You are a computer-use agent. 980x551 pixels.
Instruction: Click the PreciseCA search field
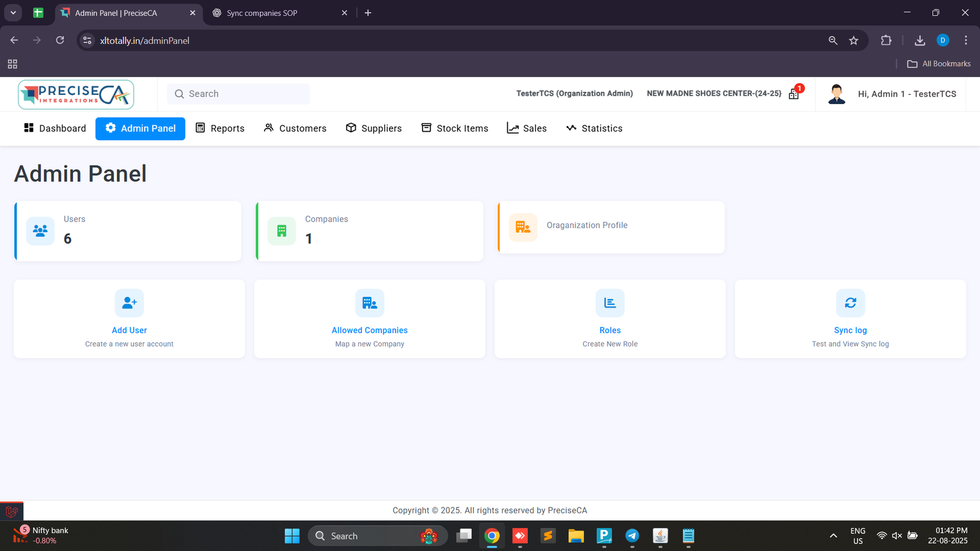pos(239,94)
